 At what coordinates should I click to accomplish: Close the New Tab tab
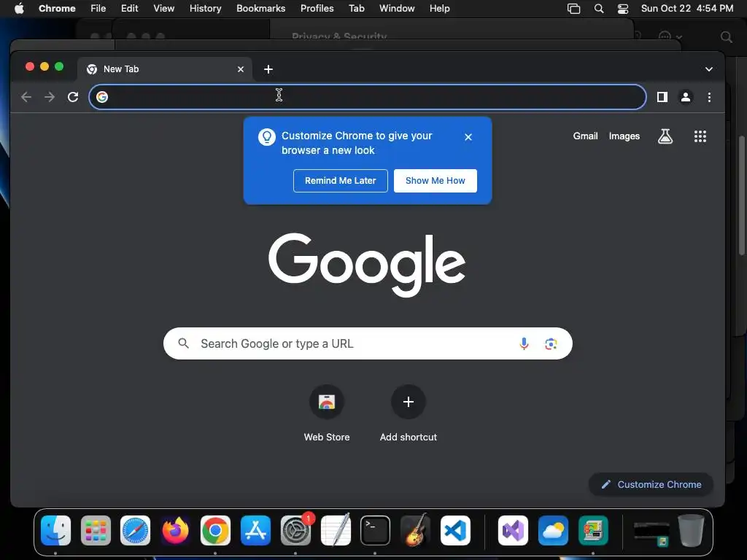[241, 69]
